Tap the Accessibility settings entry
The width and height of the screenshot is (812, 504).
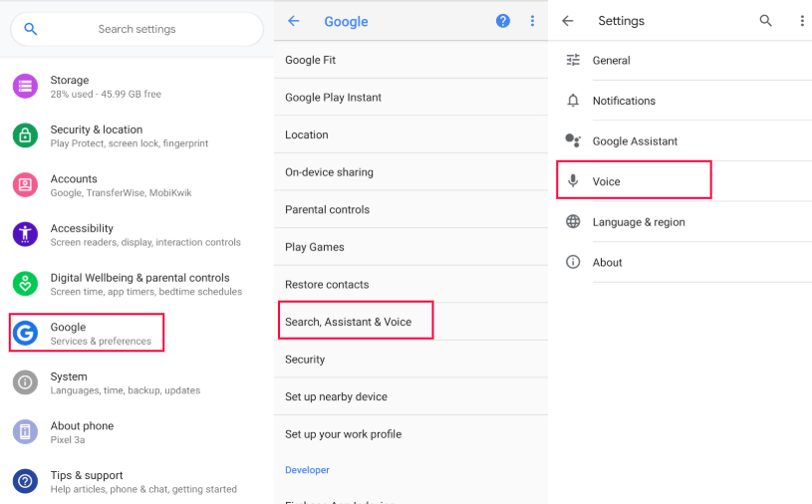click(x=139, y=235)
